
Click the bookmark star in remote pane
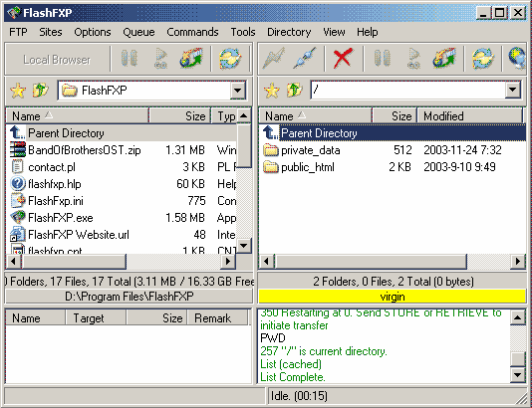272,91
